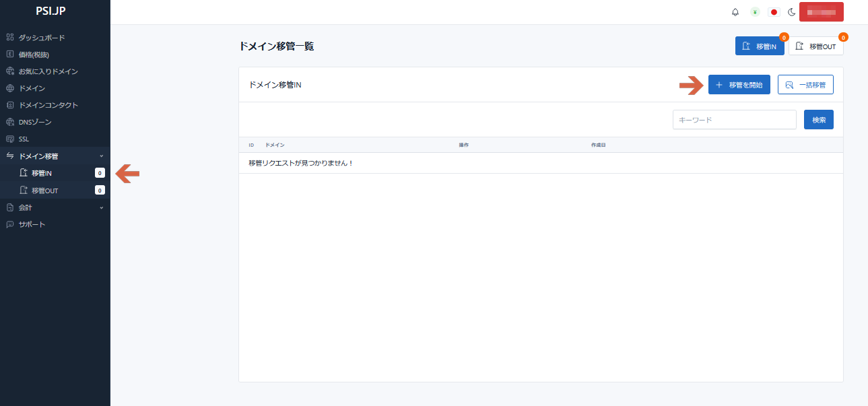This screenshot has width=868, height=406.
Task: Click the 移管IN button at top right
Action: click(759, 46)
